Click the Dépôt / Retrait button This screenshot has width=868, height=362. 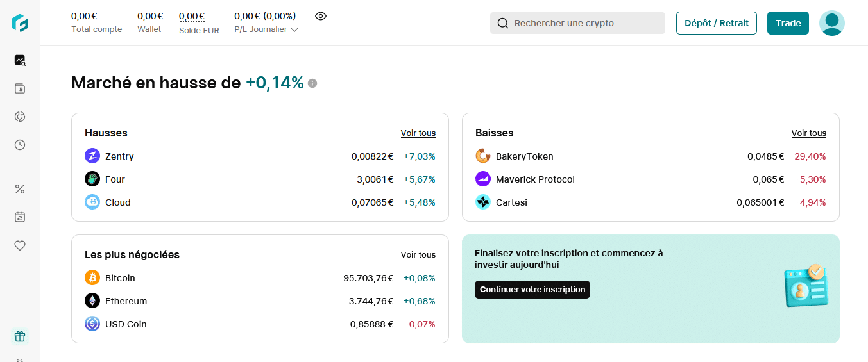tap(717, 23)
